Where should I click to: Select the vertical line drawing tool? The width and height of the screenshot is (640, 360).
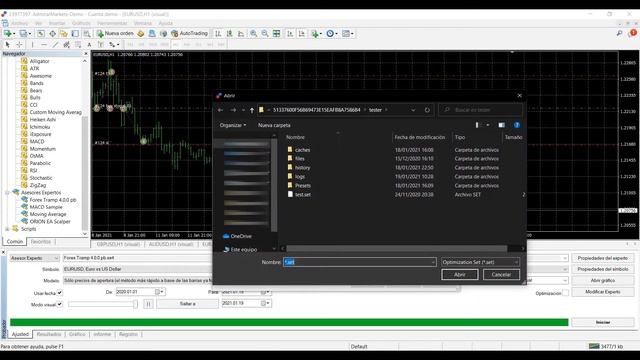point(32,44)
